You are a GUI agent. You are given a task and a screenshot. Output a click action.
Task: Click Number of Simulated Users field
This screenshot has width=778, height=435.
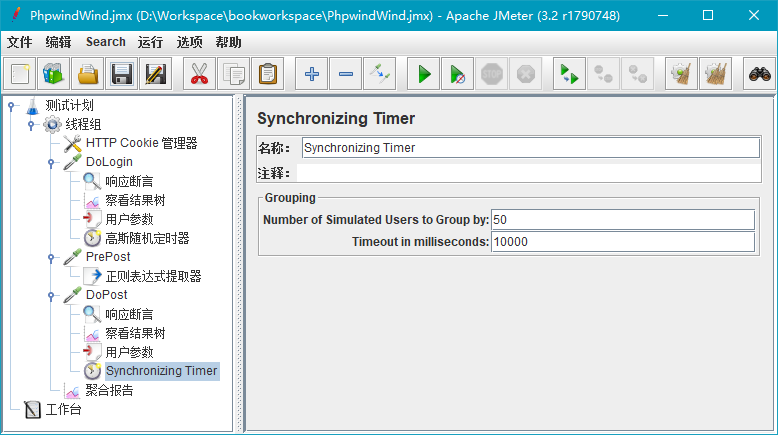(x=623, y=220)
